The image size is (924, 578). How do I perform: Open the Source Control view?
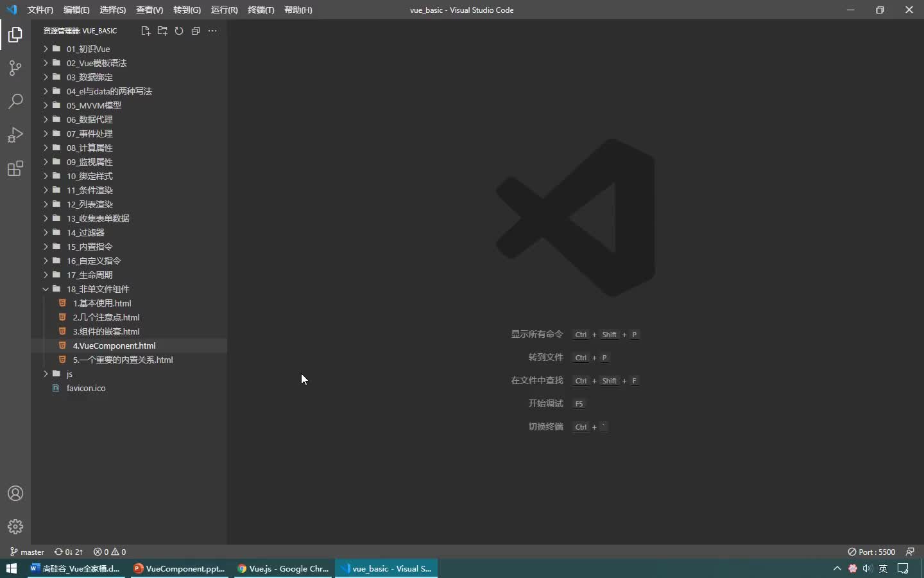15,68
